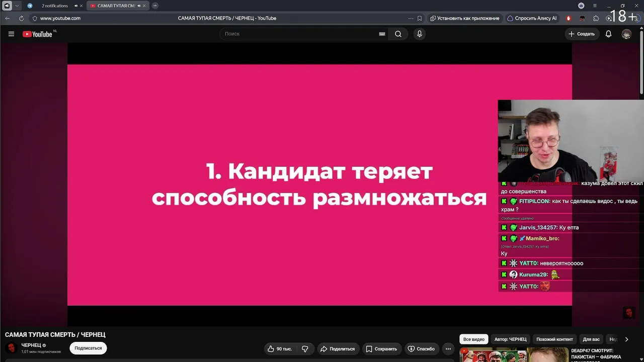Share the video via Поделиться
Image resolution: width=644 pixels, height=362 pixels.
(338, 348)
